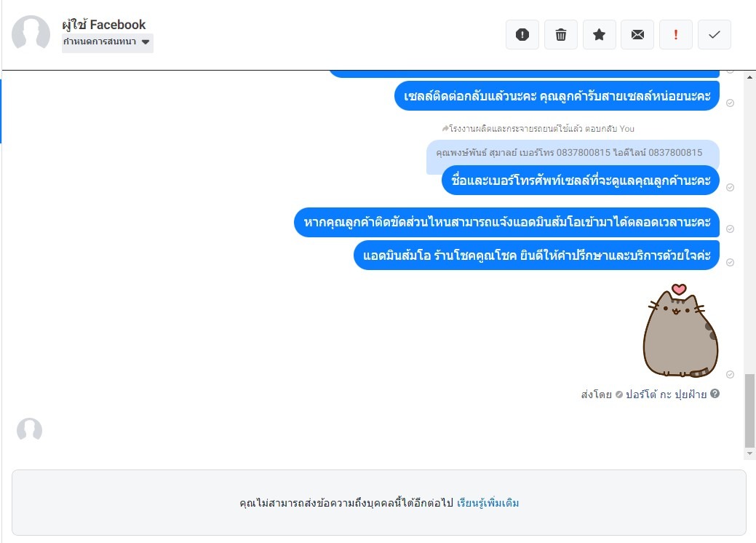Click the reply arrow icon above quoted message
Screen dimensions: 756x543
pyautogui.click(x=445, y=128)
